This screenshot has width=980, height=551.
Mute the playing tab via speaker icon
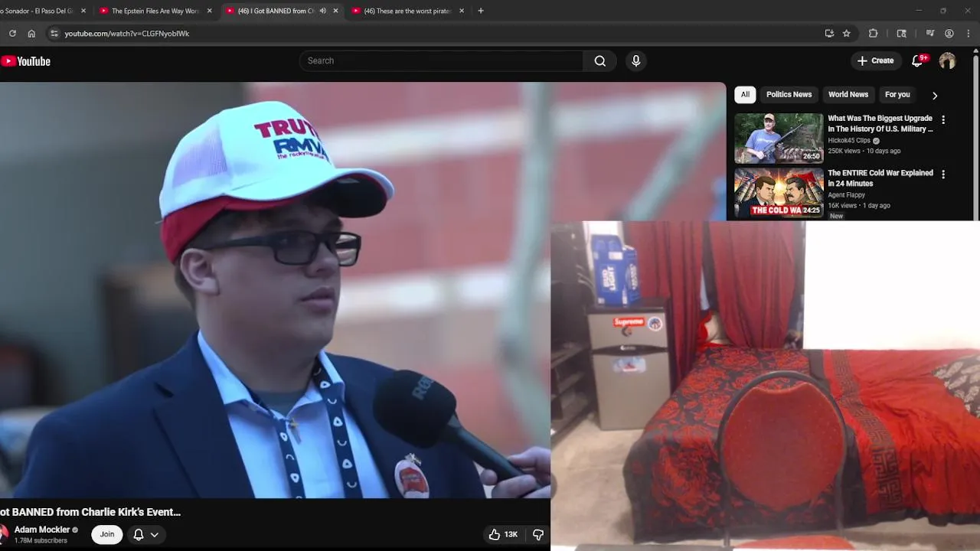(x=322, y=11)
